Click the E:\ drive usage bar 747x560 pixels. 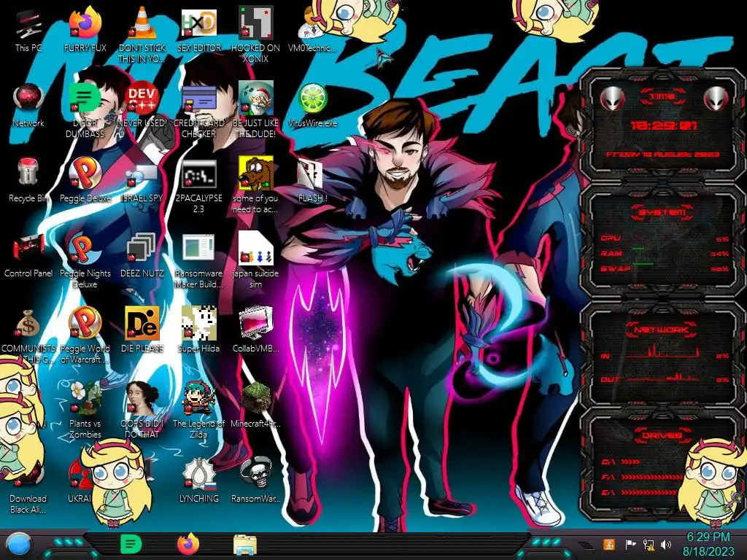click(649, 492)
